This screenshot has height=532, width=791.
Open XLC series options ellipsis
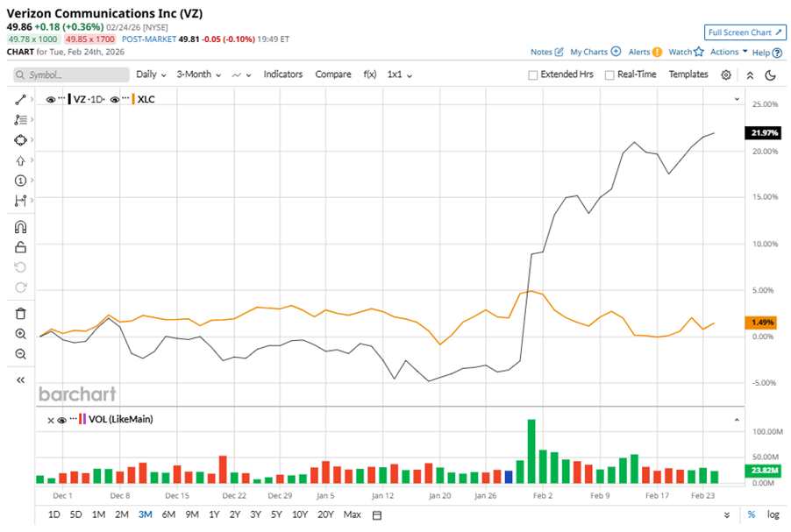[x=125, y=98]
